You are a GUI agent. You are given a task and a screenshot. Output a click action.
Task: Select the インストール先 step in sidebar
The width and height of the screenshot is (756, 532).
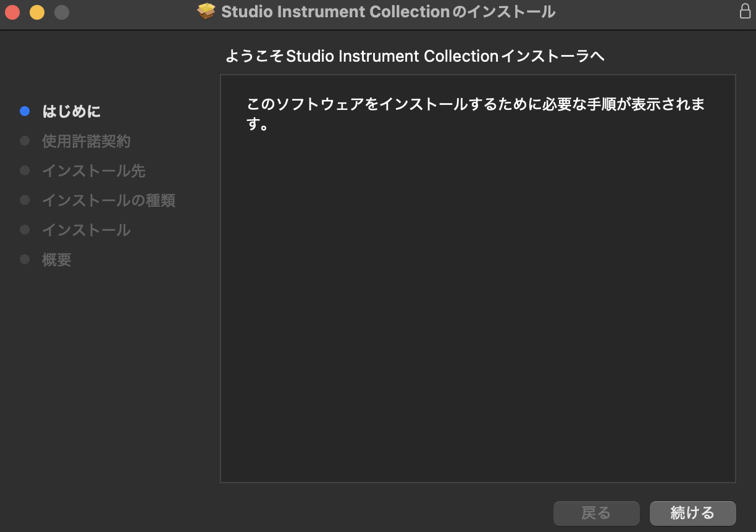click(x=93, y=171)
